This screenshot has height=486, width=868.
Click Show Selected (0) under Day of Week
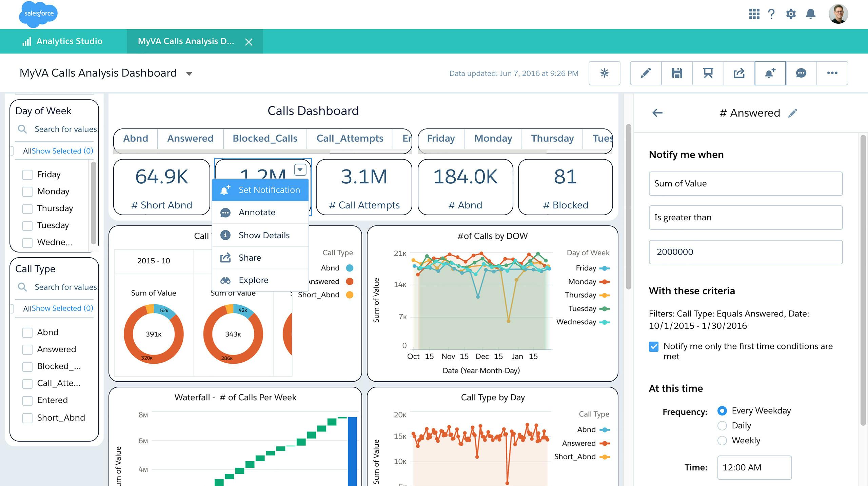pos(63,151)
